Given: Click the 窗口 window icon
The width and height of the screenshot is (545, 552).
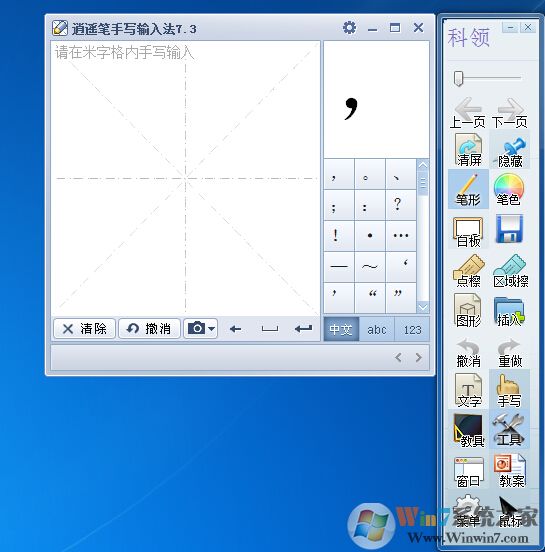Looking at the screenshot, I should coord(469,472).
